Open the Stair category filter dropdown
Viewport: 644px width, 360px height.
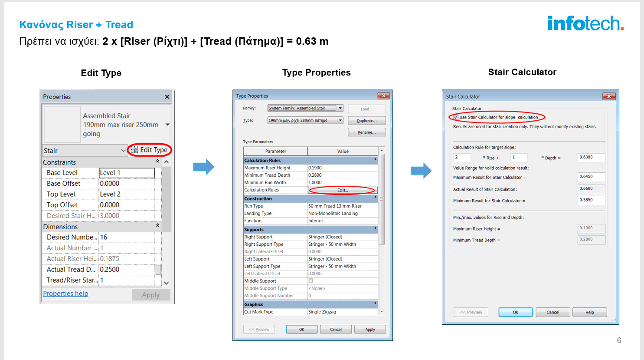point(123,151)
